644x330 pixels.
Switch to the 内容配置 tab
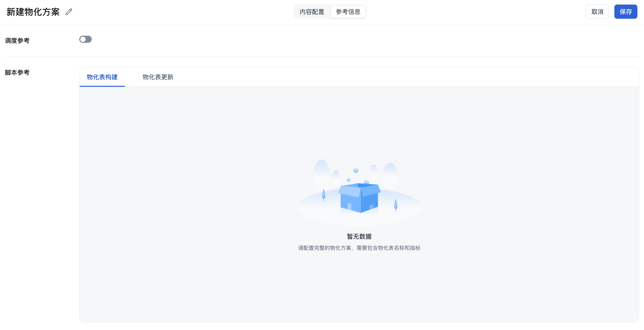point(312,12)
